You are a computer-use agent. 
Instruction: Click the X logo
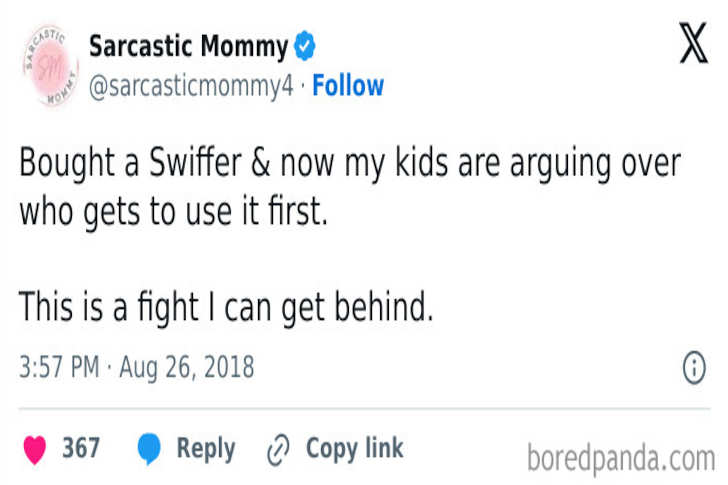tap(693, 45)
